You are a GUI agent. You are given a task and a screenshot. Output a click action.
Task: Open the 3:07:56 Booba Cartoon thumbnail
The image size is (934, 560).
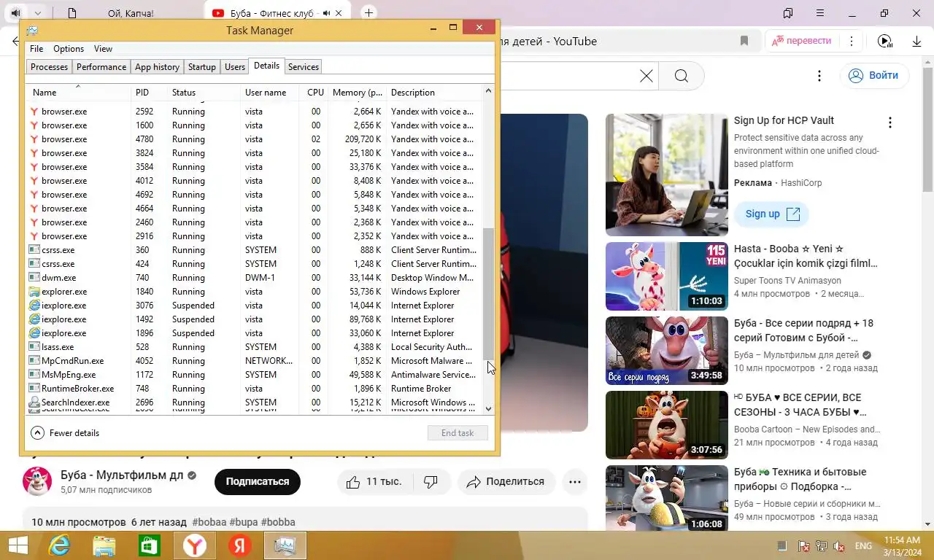[x=667, y=425]
